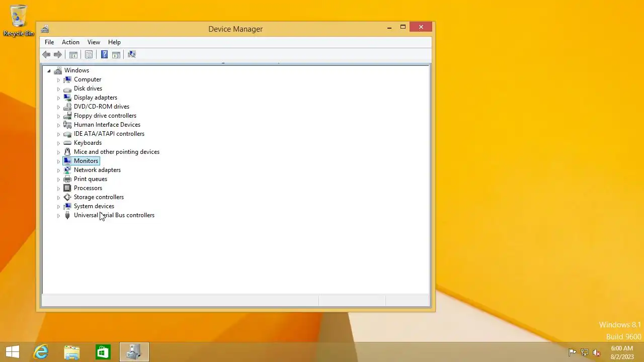Click the IDE ATA/ATAPI controllers icon

(67, 134)
